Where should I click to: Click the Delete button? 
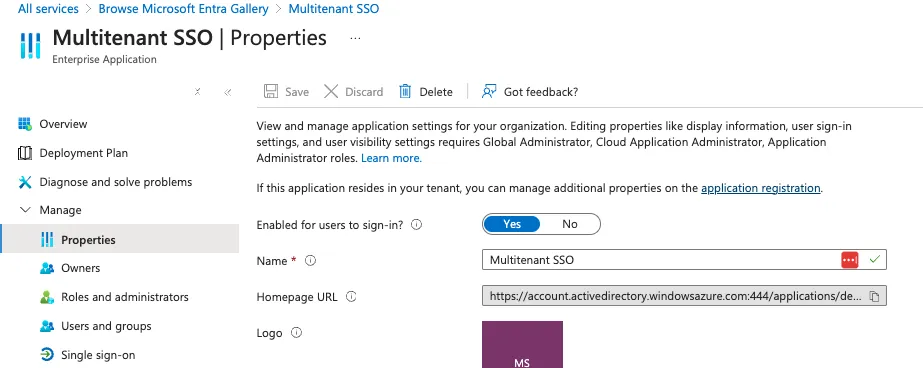[426, 91]
